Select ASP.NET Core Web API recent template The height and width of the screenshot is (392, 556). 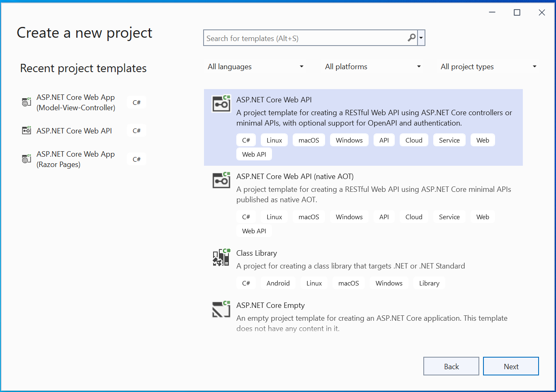[x=74, y=131]
